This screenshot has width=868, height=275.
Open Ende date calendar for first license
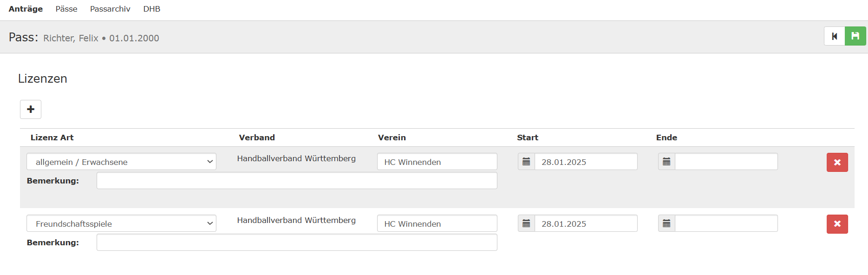pos(666,162)
